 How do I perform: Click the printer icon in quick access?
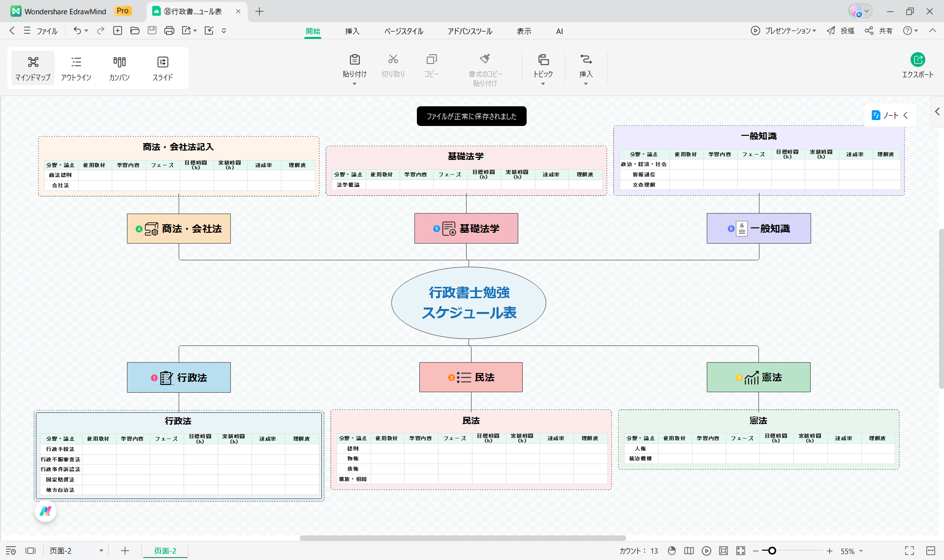click(x=169, y=31)
